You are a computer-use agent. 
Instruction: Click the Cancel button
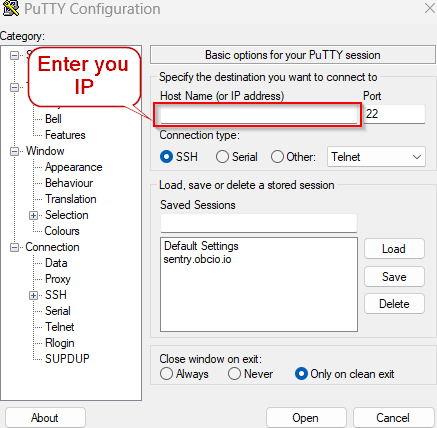point(393,418)
